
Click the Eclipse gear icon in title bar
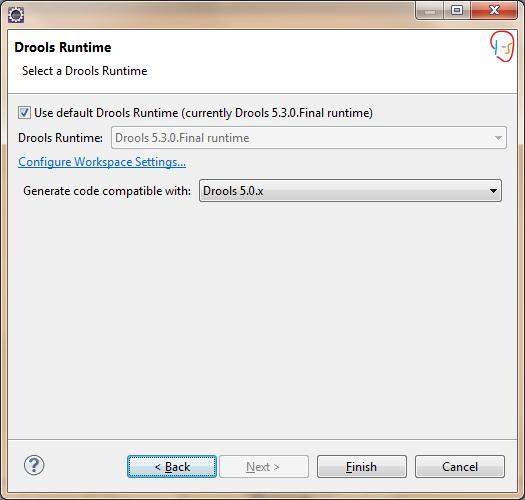coord(16,15)
